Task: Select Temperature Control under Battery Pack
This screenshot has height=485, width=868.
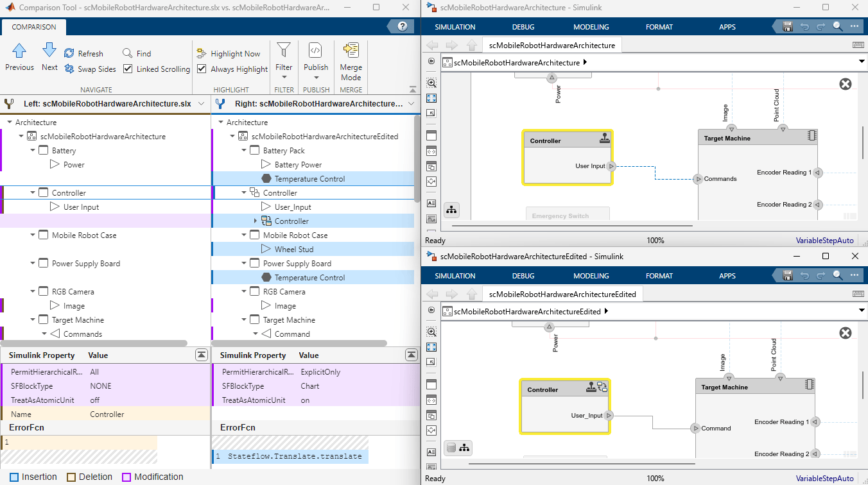Action: point(309,178)
